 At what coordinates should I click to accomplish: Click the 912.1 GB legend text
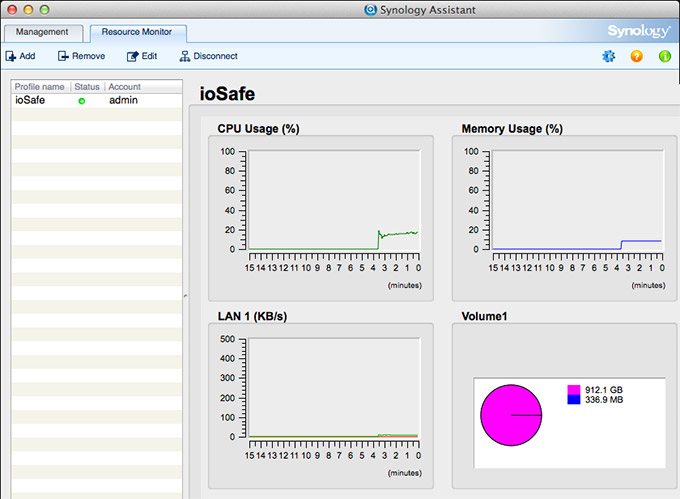604,390
